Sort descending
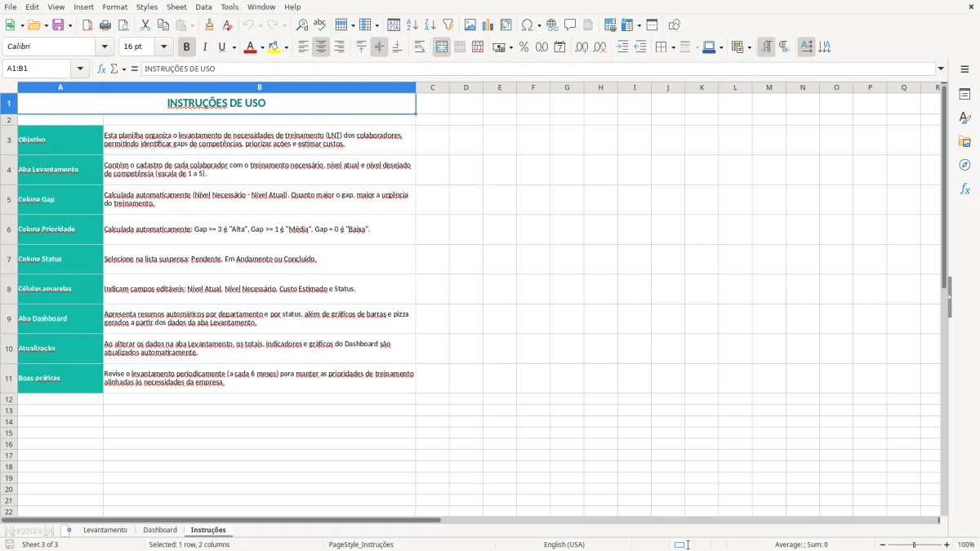 point(430,25)
